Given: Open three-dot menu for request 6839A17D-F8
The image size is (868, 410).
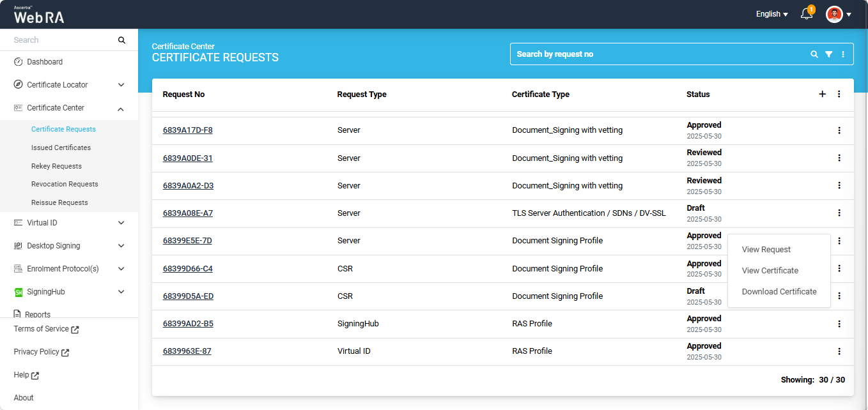Looking at the screenshot, I should (x=839, y=130).
